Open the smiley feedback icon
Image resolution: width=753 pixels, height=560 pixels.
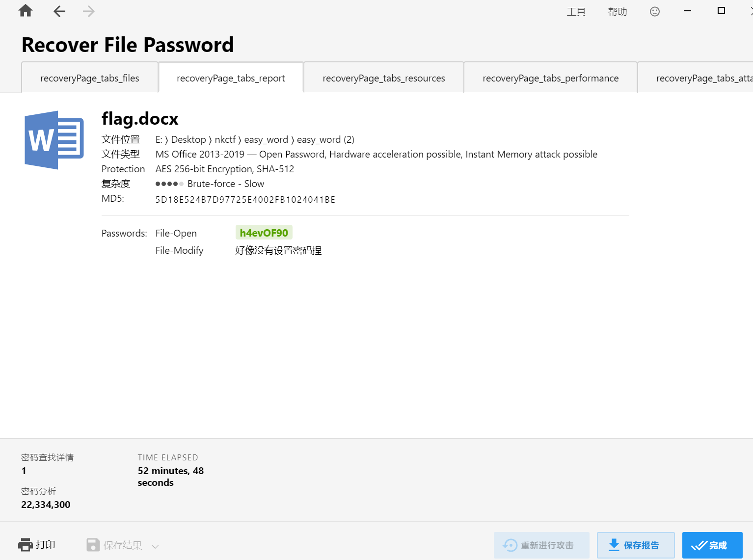tap(655, 11)
